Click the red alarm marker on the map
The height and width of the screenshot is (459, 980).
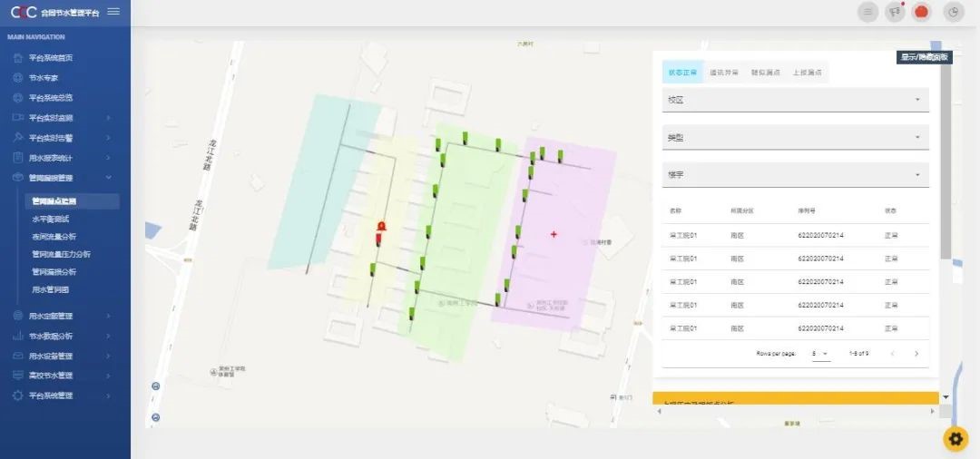click(x=381, y=227)
